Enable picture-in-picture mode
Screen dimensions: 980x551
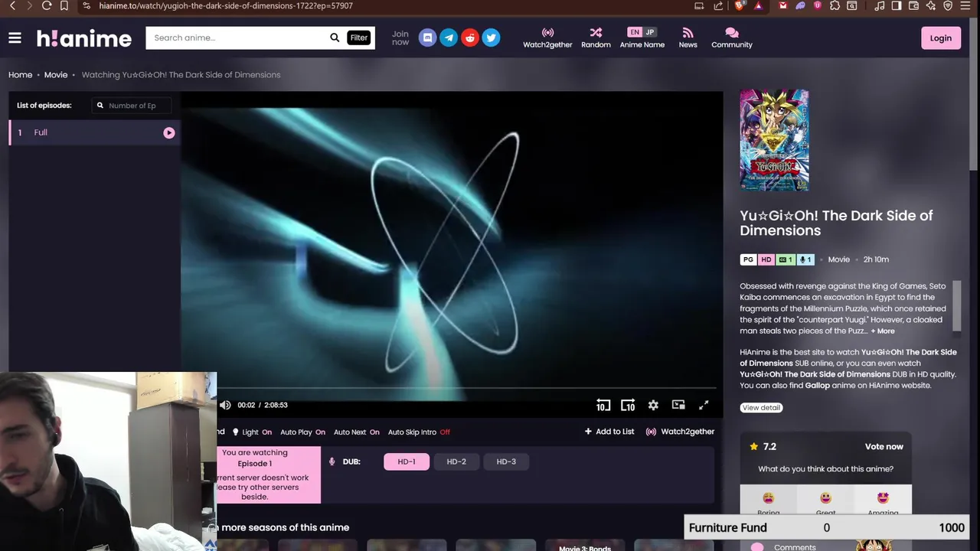point(678,405)
